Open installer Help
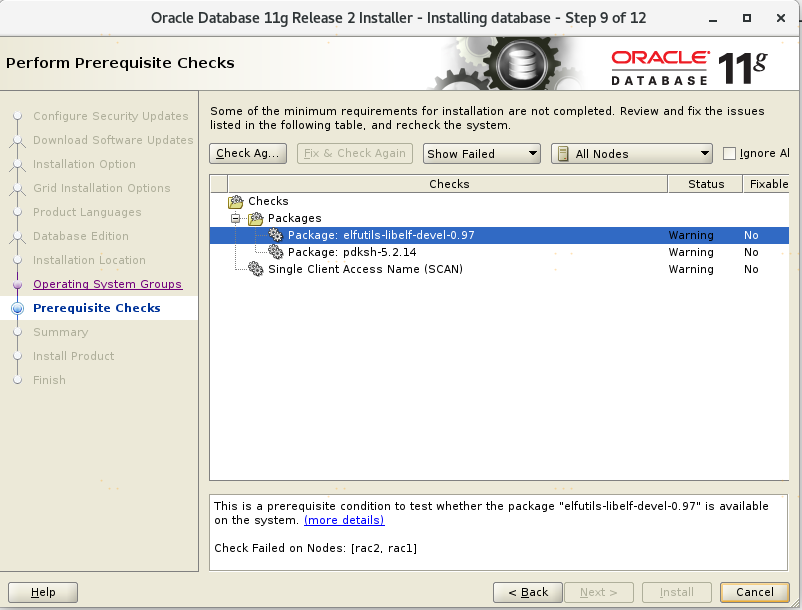The height and width of the screenshot is (610, 802). tap(43, 592)
